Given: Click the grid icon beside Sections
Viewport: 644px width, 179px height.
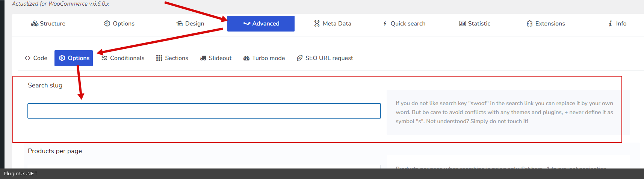Looking at the screenshot, I should click(x=159, y=58).
